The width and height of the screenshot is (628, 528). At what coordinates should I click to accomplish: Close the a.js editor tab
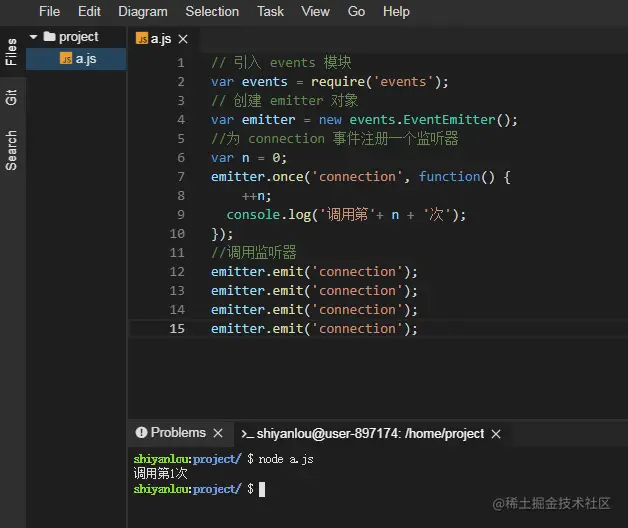pos(183,39)
